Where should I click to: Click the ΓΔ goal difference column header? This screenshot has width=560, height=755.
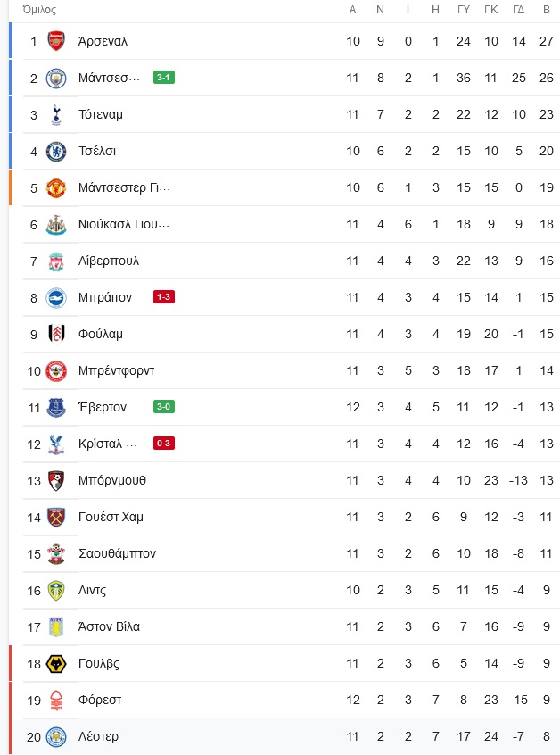(x=519, y=10)
